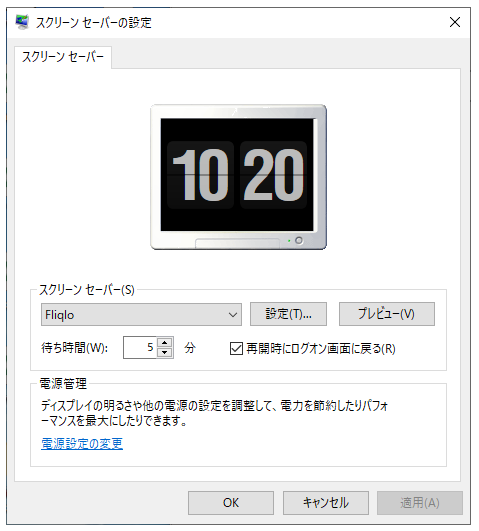Click the プレビュー(V) button

(387, 314)
